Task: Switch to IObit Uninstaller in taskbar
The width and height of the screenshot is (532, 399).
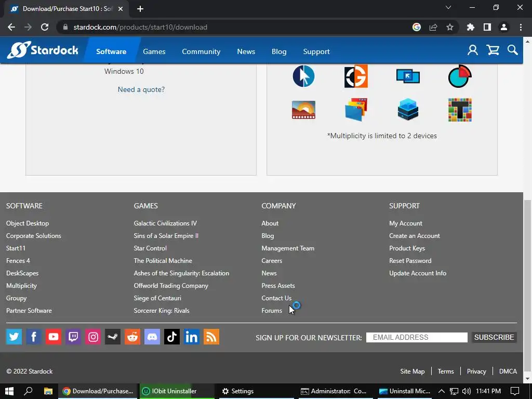Action: point(177,391)
